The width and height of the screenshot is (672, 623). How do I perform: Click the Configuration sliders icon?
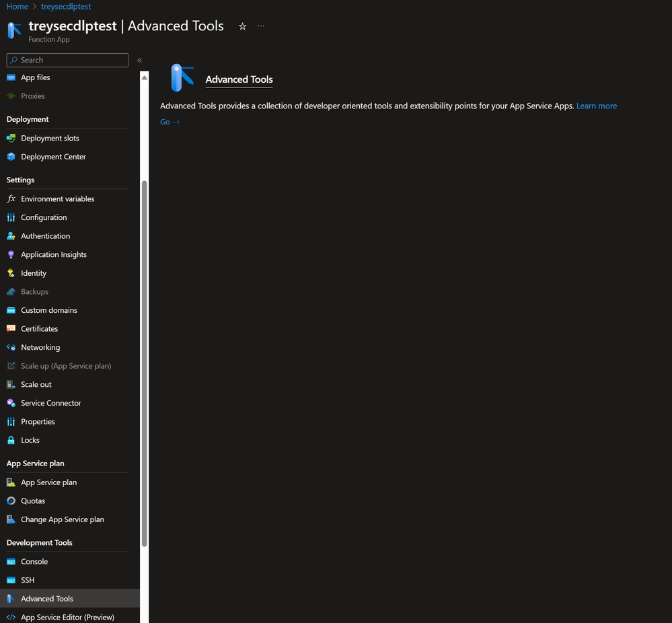coord(11,217)
